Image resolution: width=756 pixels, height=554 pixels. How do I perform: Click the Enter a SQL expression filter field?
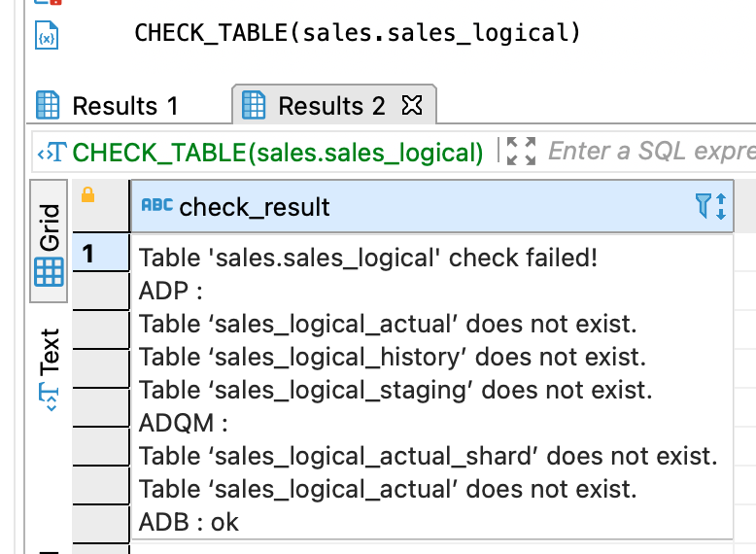[x=652, y=151]
